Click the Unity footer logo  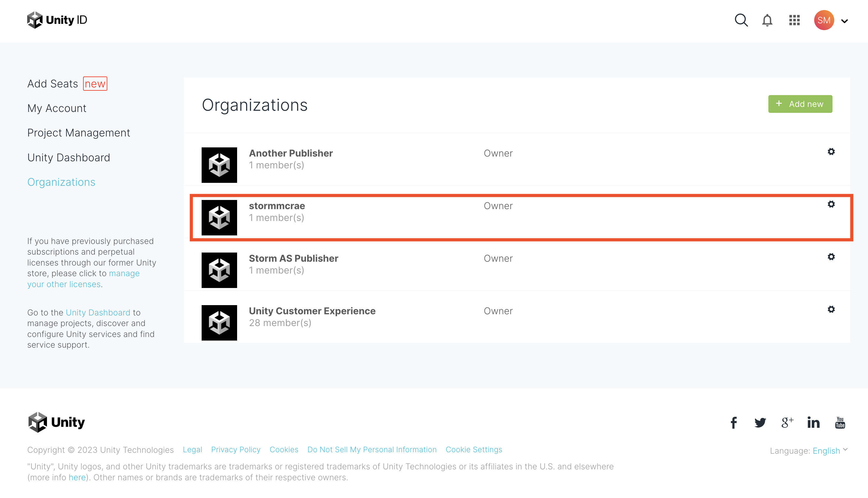point(56,422)
